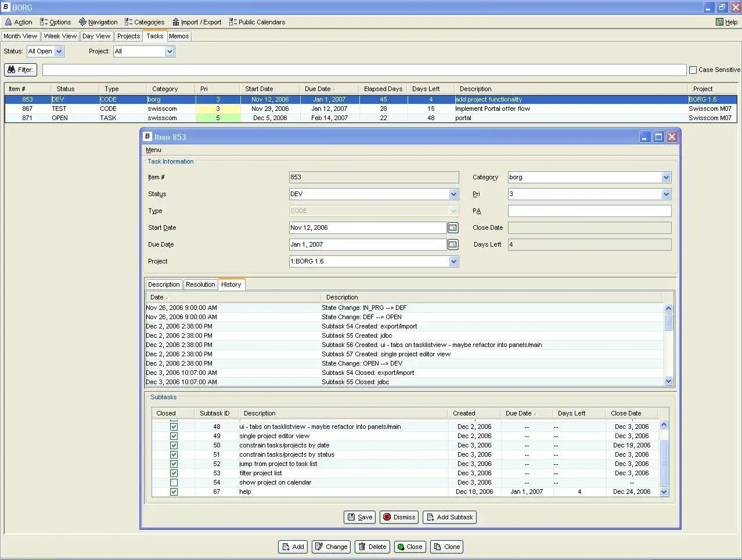Viewport: 742px width, 560px height.
Task: Expand the Project 1:BORG 1.6 dropdown
Action: (453, 262)
